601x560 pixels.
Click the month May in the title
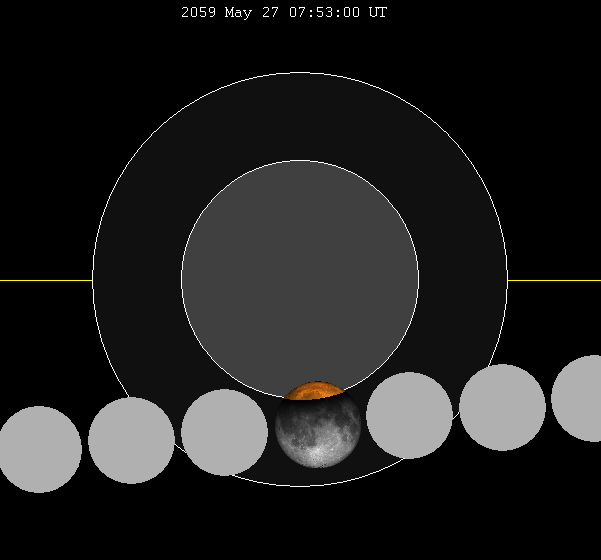coord(237,13)
